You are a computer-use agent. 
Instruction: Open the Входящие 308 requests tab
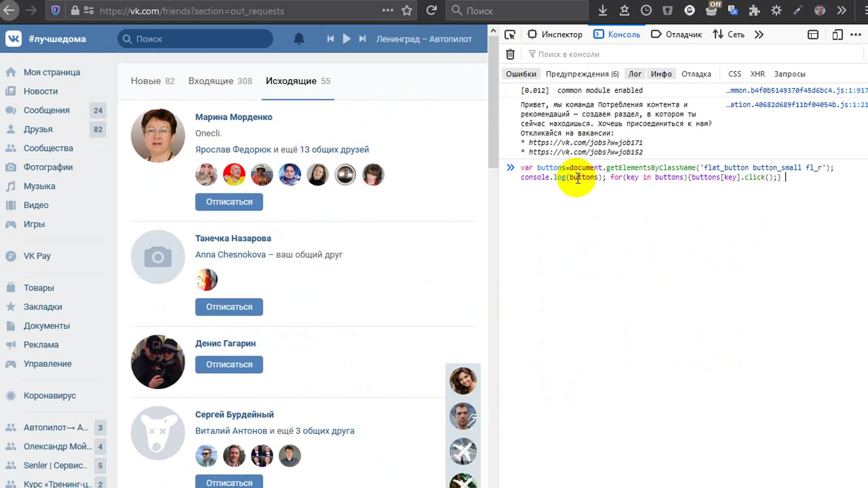[220, 81]
